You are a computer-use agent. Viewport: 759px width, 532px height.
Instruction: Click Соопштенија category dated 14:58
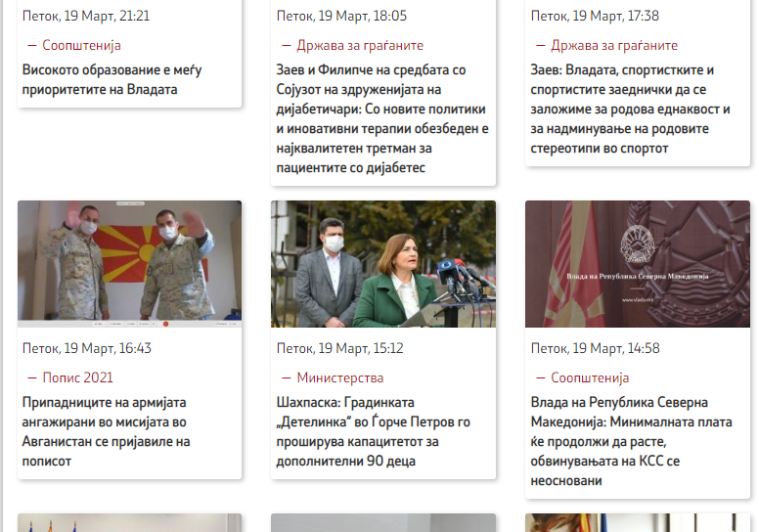coord(590,377)
